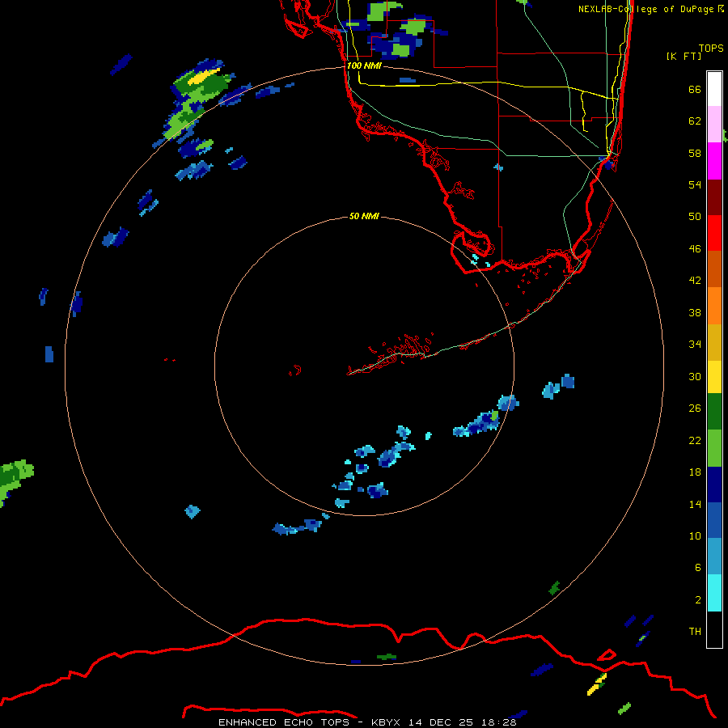This screenshot has height=728, width=728.
Task: Click legend value 18
Action: (x=695, y=472)
